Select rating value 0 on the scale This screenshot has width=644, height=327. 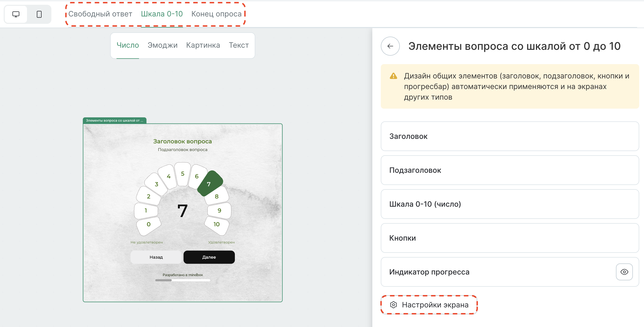coord(149,225)
